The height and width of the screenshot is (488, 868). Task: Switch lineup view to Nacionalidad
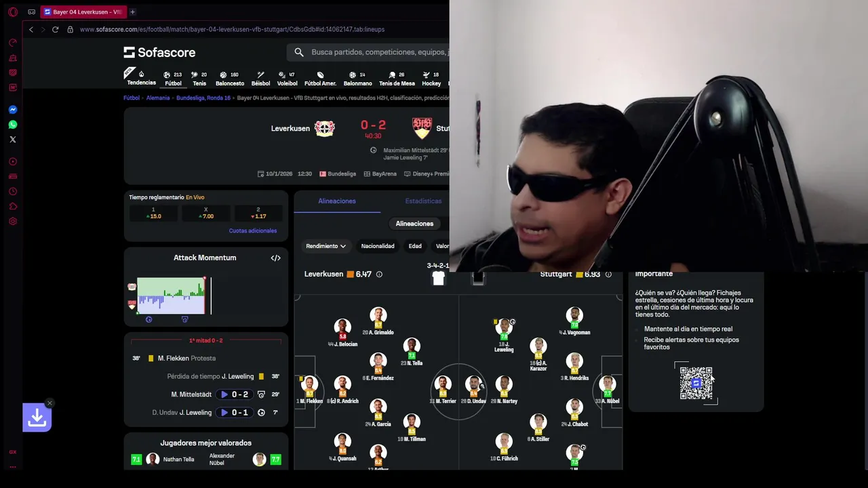click(x=378, y=246)
